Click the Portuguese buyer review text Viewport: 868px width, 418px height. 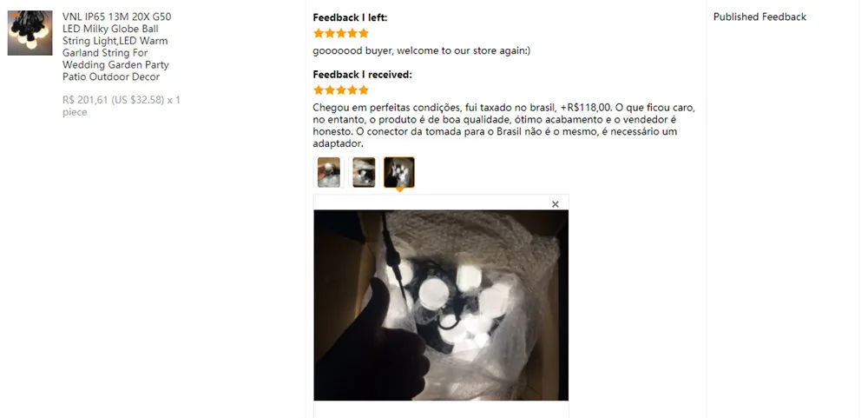tap(503, 125)
